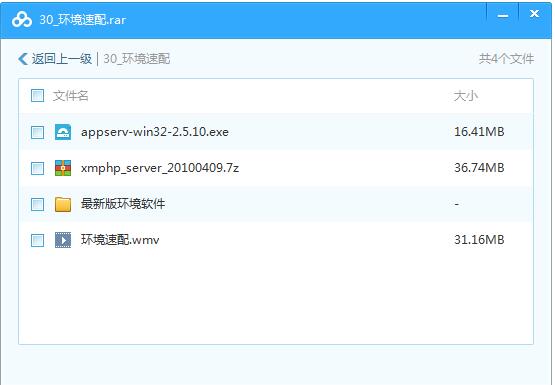The image size is (555, 385).
Task: Click the 30_环境速配.rar window title
Action: (x=82, y=20)
